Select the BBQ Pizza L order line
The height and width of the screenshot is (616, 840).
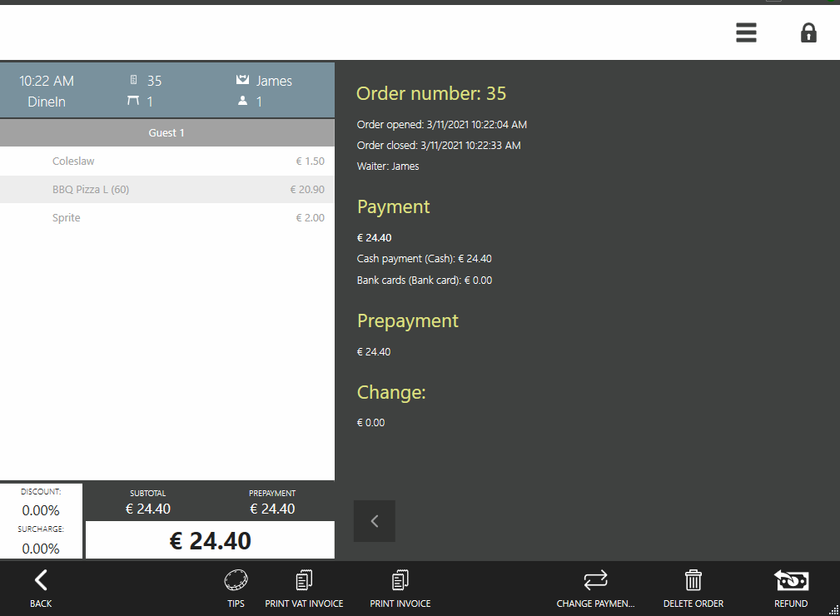pyautogui.click(x=167, y=189)
